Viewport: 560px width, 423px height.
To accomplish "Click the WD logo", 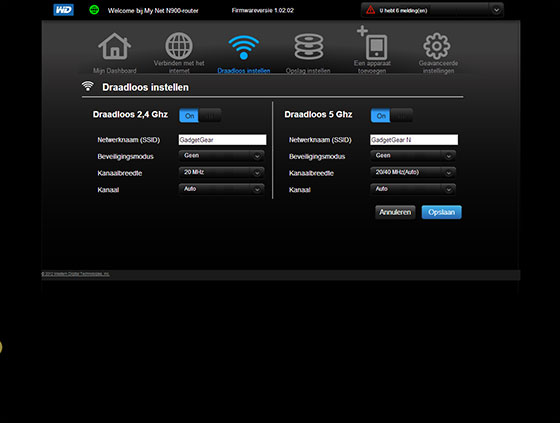I will click(x=64, y=10).
